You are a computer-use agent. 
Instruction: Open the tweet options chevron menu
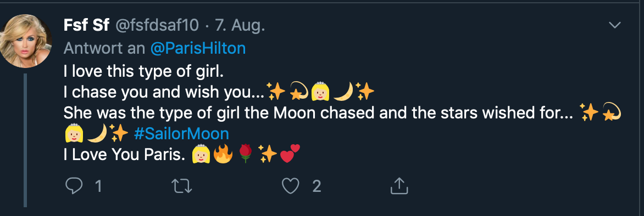pyautogui.click(x=614, y=25)
